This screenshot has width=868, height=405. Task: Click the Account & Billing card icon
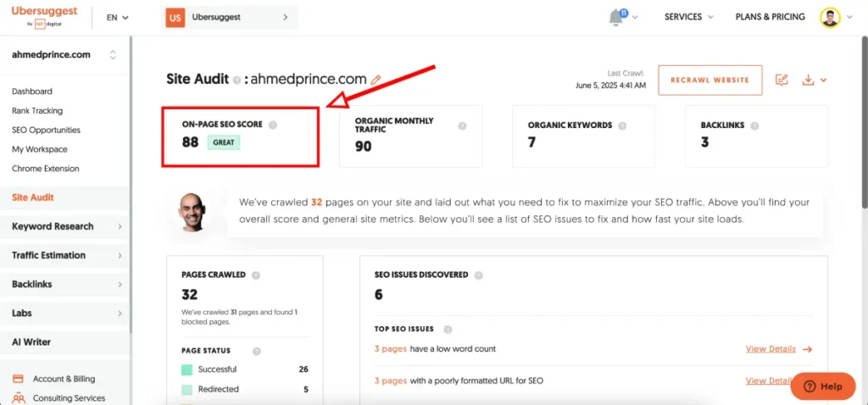[19, 379]
